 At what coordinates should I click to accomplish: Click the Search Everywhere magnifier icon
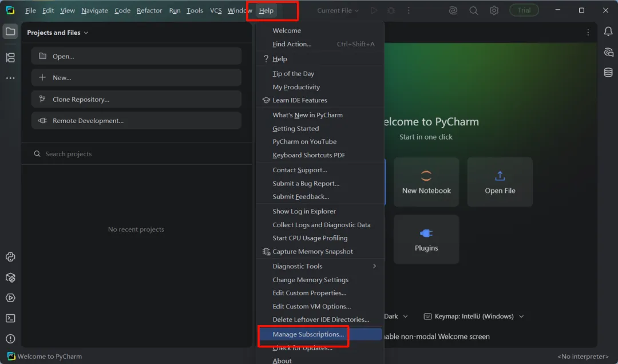coord(473,11)
